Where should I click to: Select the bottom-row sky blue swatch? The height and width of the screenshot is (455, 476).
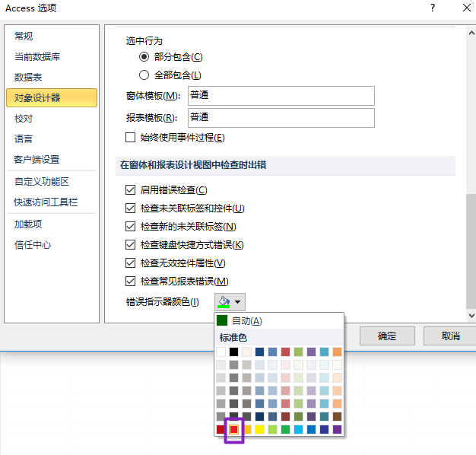click(298, 429)
